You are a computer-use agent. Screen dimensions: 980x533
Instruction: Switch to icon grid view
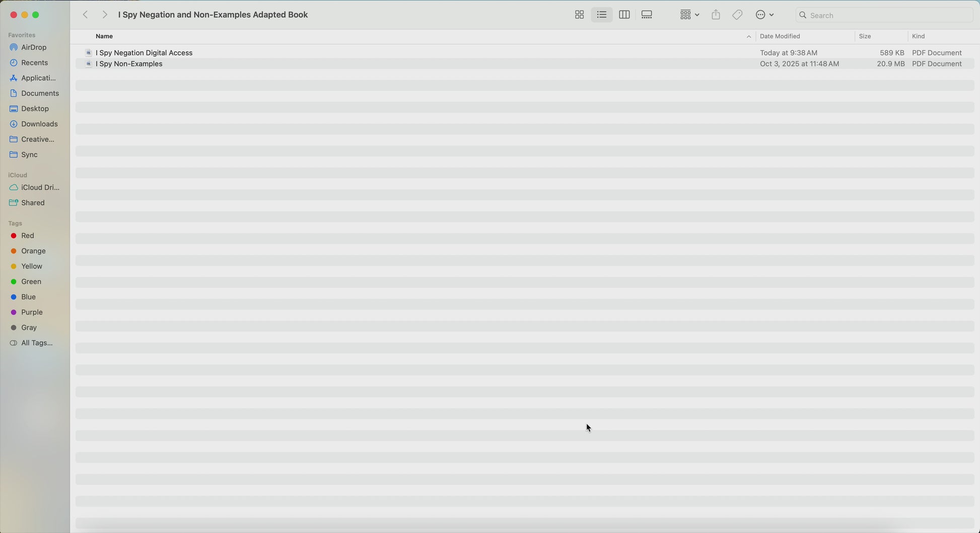(579, 15)
